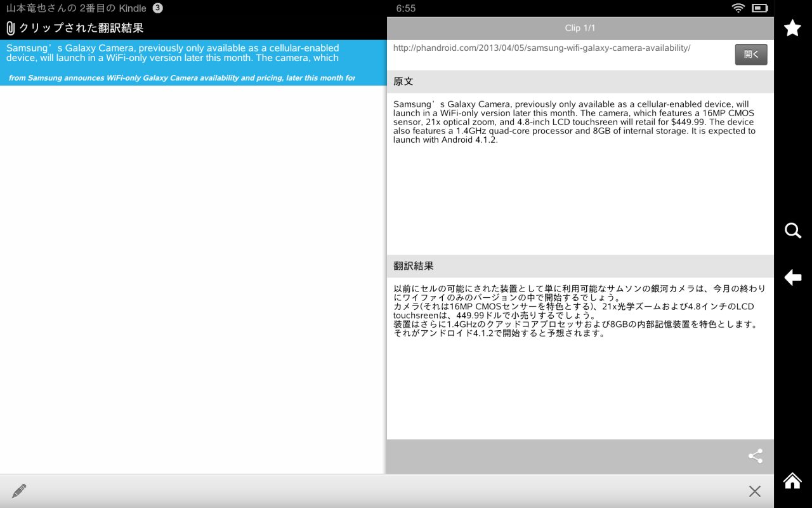Return to the home screen icon
This screenshot has height=508, width=812.
pyautogui.click(x=792, y=481)
